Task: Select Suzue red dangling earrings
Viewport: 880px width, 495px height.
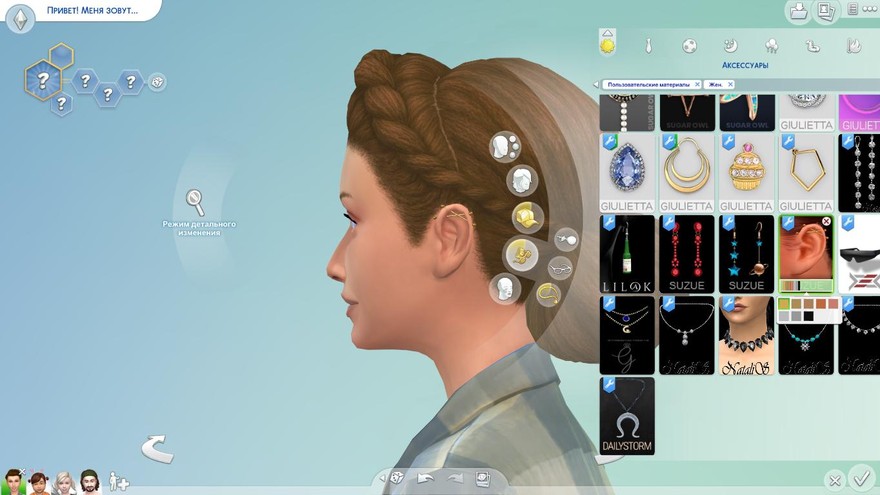Action: click(686, 254)
